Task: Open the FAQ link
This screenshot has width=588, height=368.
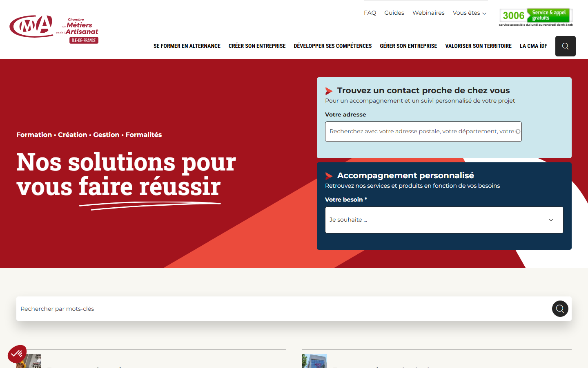Action: [x=370, y=13]
